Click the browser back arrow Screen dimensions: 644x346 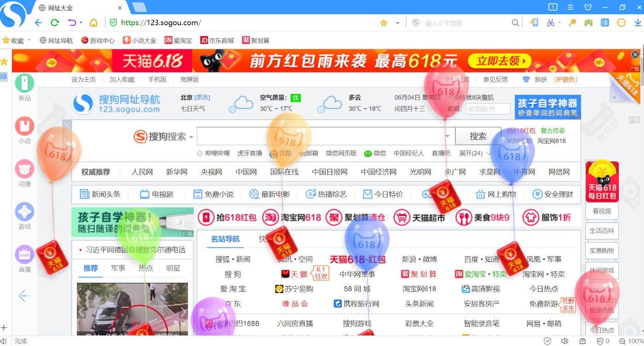38,23
